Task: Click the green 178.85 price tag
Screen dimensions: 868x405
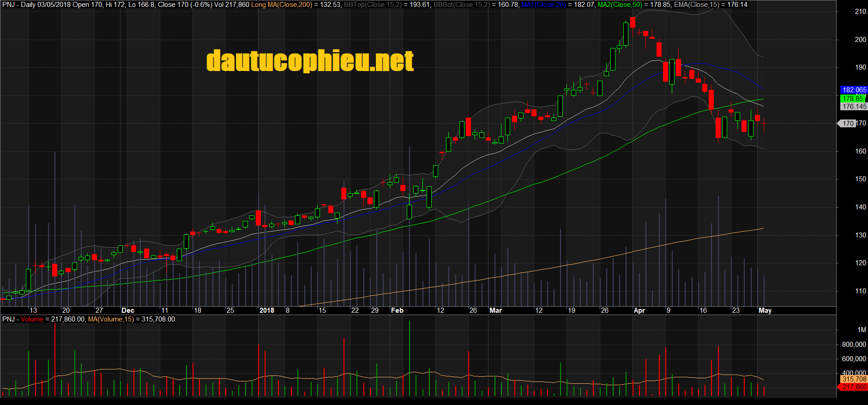Action: (x=852, y=99)
